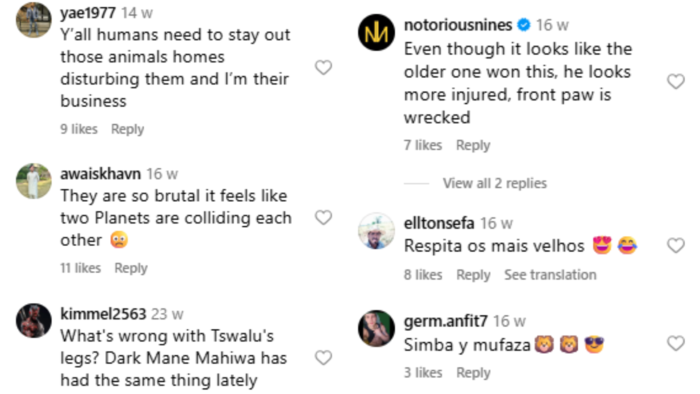View the 7 likes on the notoriousnines comment
700x394 pixels.
[423, 145]
